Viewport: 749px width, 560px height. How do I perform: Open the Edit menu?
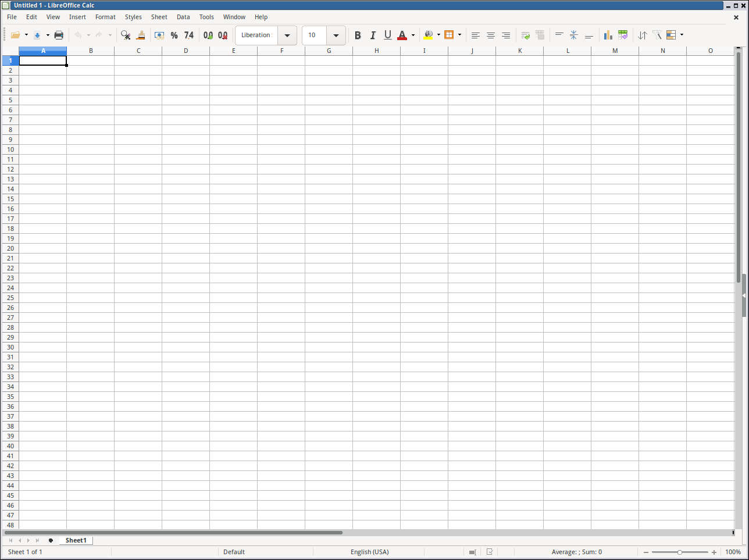[x=31, y=17]
